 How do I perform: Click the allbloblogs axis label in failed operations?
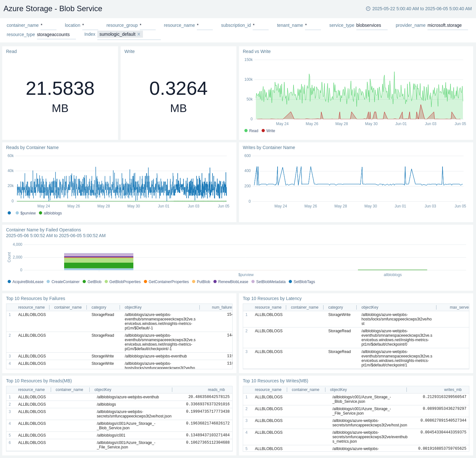pos(393,275)
